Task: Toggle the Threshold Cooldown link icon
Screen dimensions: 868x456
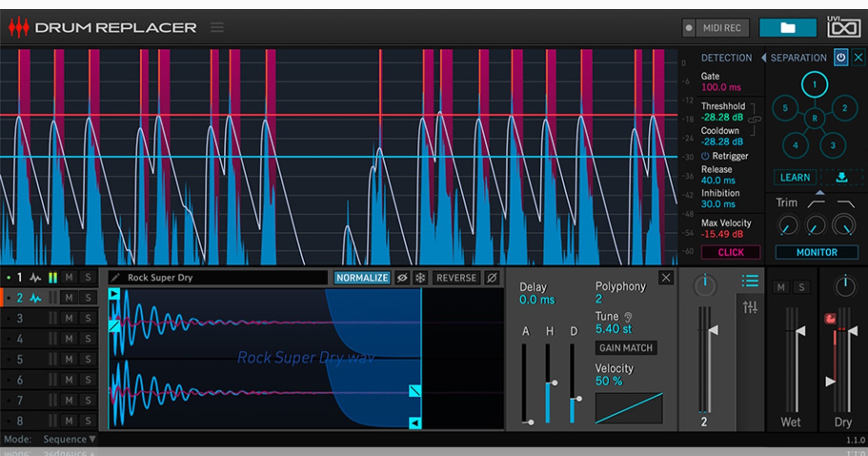Action: point(754,119)
